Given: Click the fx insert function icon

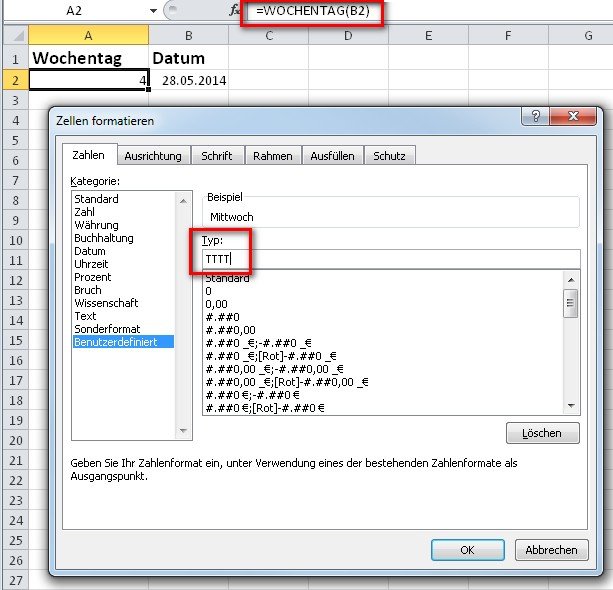Looking at the screenshot, I should (234, 10).
